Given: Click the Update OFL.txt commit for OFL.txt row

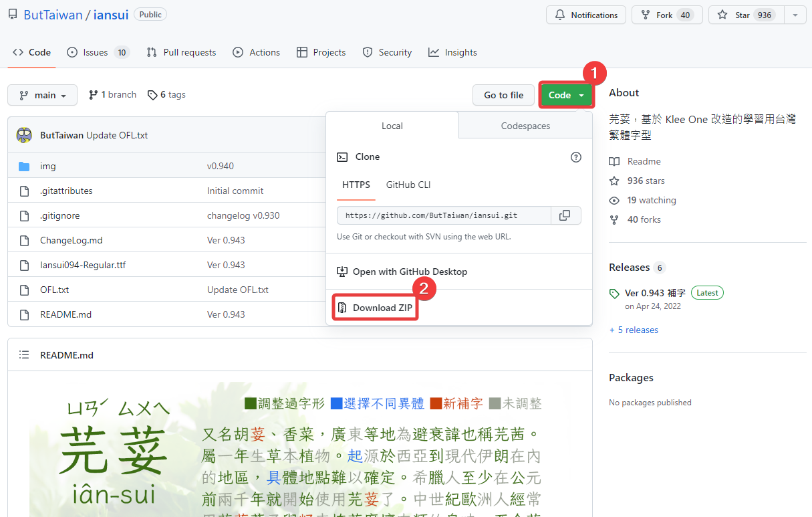Looking at the screenshot, I should pos(238,290).
